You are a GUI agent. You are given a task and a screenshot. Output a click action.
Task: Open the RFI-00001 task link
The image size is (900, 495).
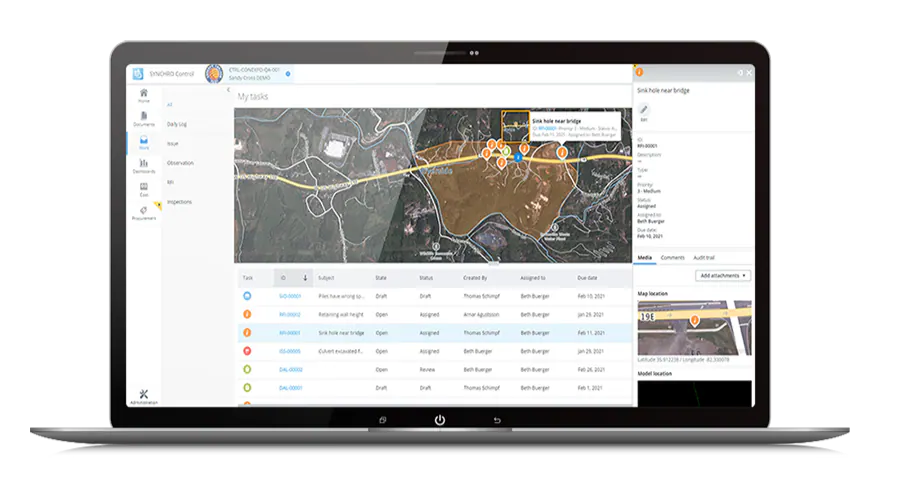pos(290,333)
